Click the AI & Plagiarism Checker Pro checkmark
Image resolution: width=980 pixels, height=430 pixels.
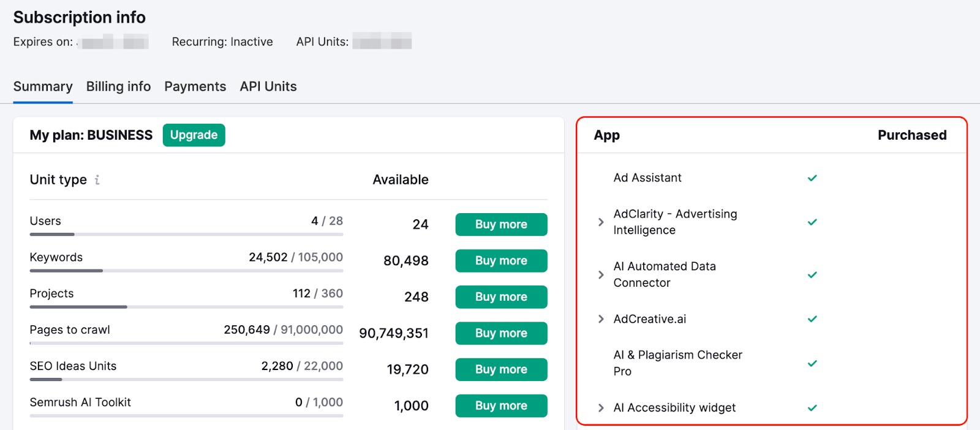click(812, 363)
